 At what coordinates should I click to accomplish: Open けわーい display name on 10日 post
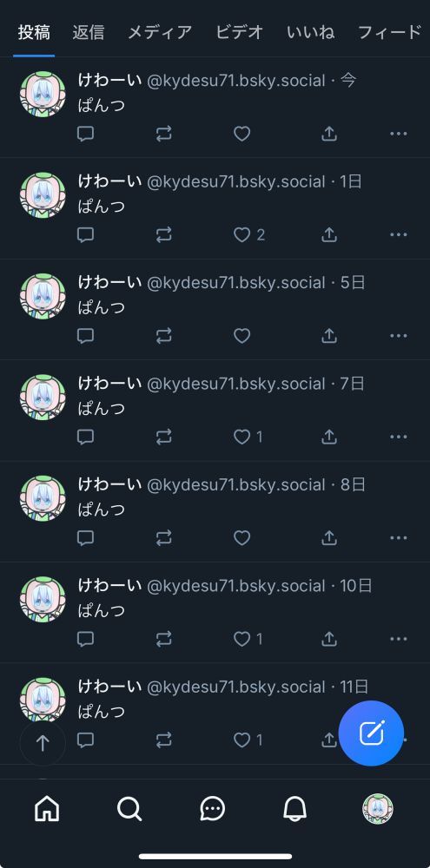(109, 585)
